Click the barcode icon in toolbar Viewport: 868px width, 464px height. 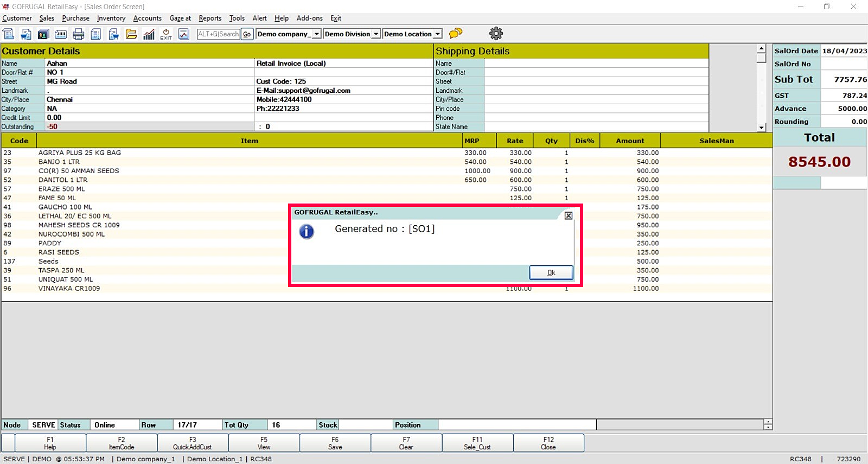pos(61,34)
